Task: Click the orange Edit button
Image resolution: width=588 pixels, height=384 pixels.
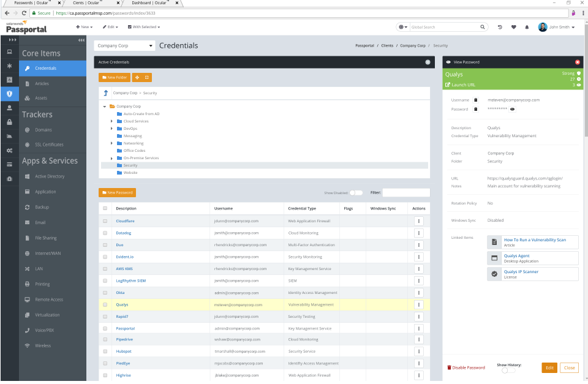Action: 549,367
